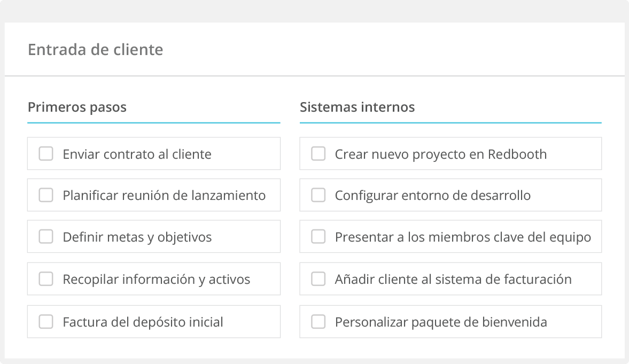Tick the "Definir metas y objetivos" checkbox

pyautogui.click(x=45, y=236)
